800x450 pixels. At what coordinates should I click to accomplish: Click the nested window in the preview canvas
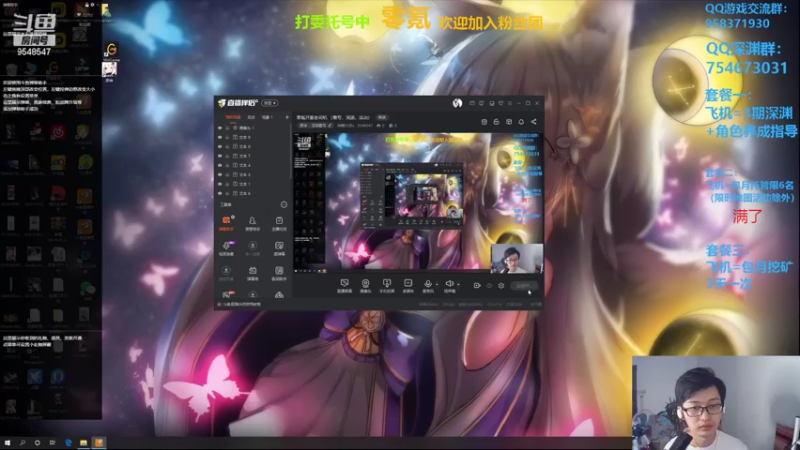point(412,195)
